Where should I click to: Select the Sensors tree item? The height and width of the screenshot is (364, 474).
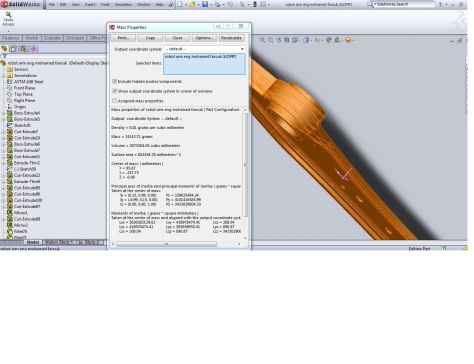tap(18, 69)
